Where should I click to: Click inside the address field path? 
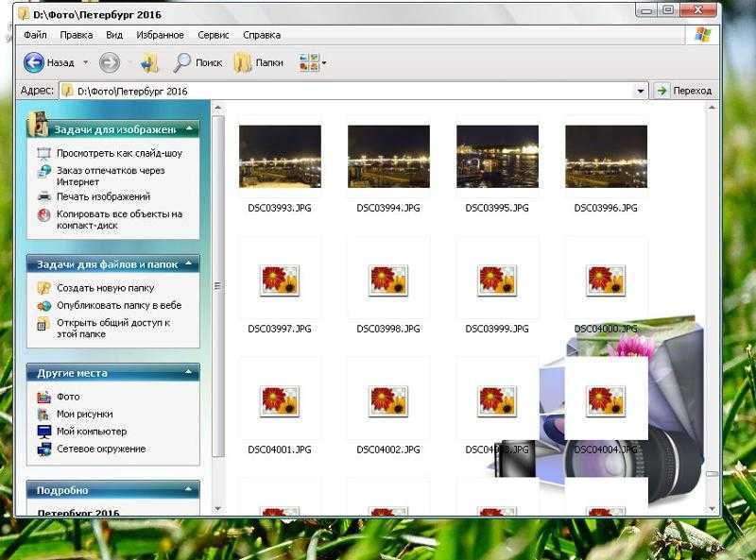pos(347,91)
